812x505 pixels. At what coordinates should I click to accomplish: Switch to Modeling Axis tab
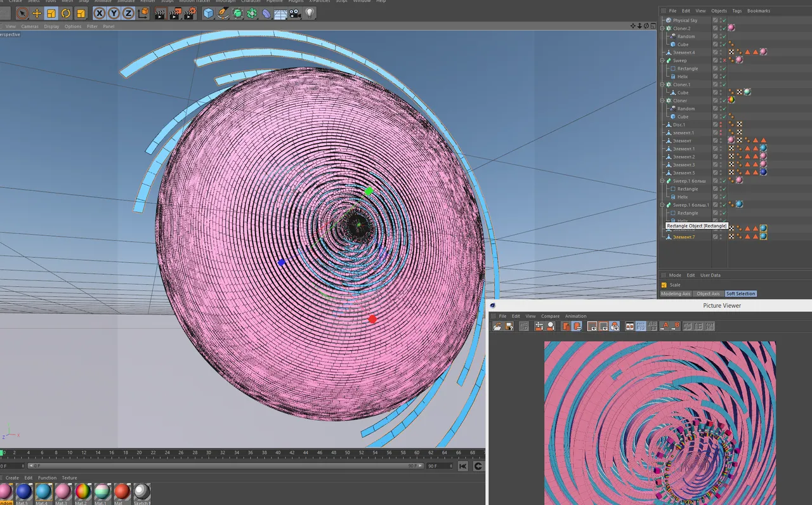(676, 294)
